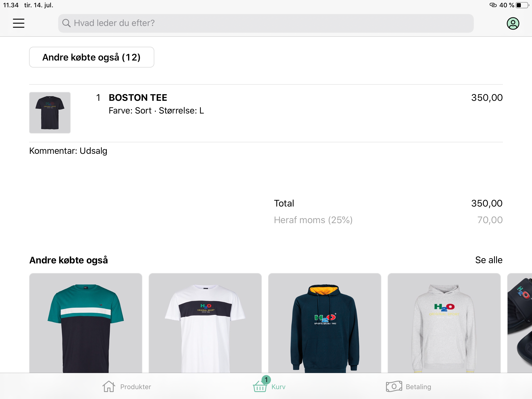Edit the "Kommentar: Udsalg" comment line
Viewport: 532px width, 399px height.
(x=68, y=151)
